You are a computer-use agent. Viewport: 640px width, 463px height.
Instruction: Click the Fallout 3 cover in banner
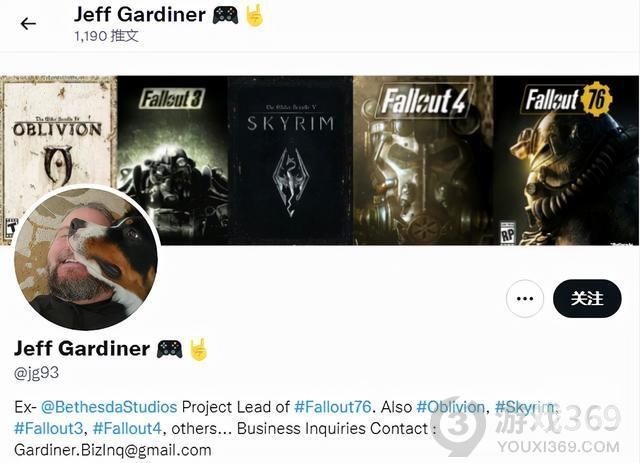(x=172, y=160)
